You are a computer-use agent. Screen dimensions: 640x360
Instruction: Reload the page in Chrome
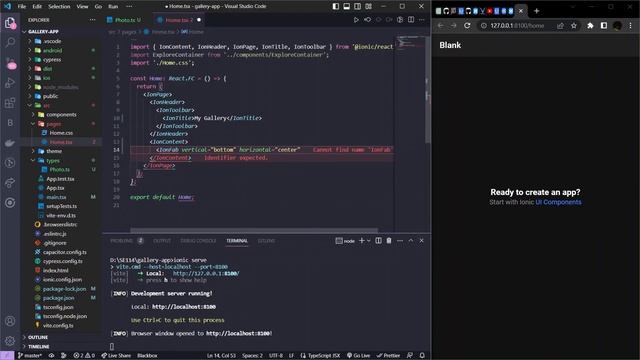pos(467,25)
